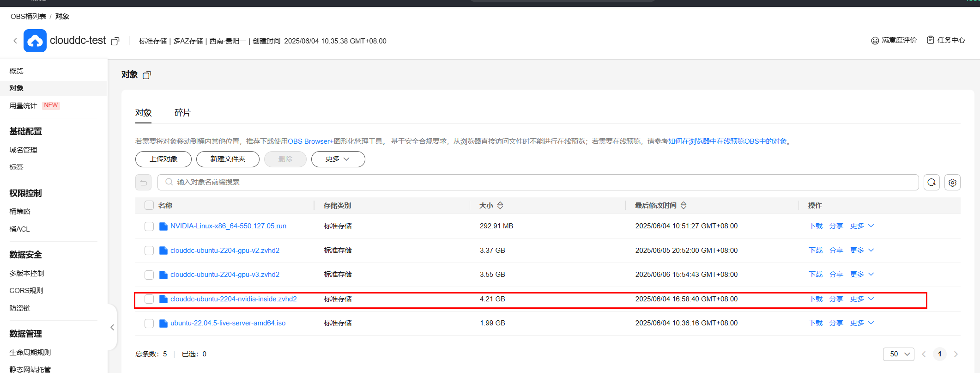
Task: Expand More actions for nvidia-inside.zvhd2 row
Action: click(862, 299)
